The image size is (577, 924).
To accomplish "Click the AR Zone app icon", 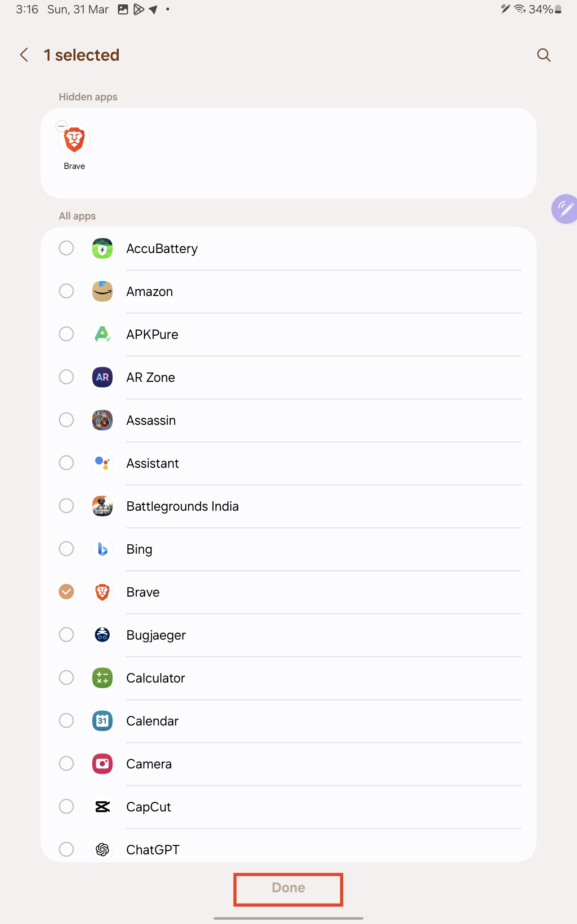I will (x=102, y=377).
